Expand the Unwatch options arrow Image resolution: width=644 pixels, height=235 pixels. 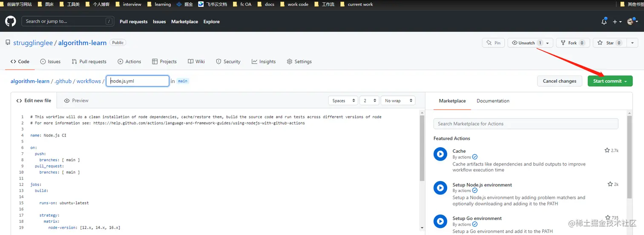pyautogui.click(x=549, y=43)
